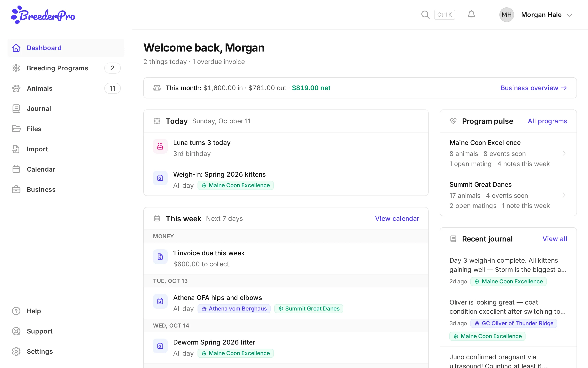Click the Files folder icon
This screenshot has width=588, height=368.
pos(16,129)
